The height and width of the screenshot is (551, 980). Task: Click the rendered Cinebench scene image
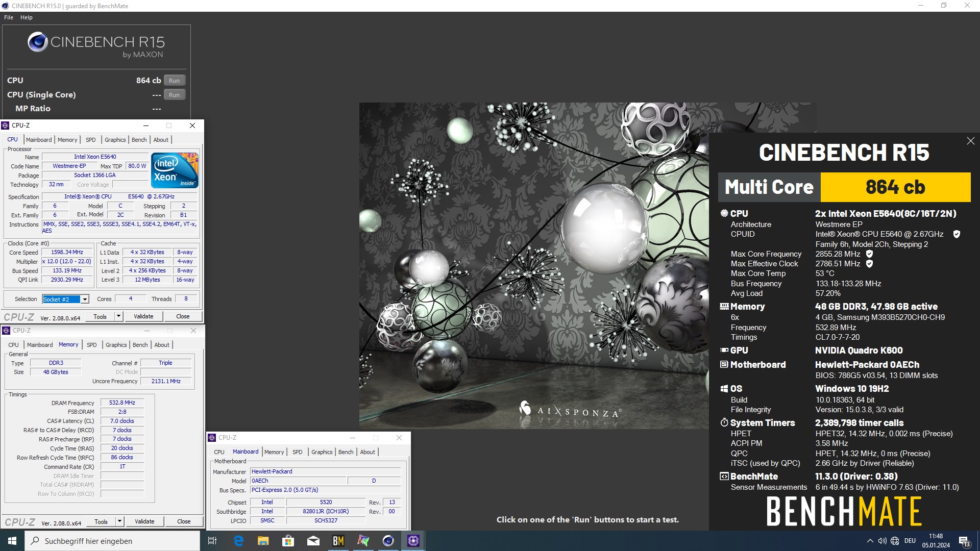(x=533, y=265)
